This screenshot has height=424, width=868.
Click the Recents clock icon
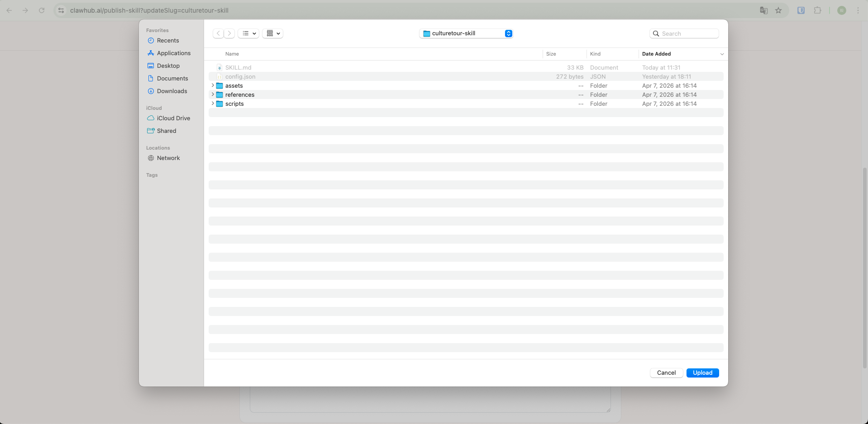pyautogui.click(x=151, y=41)
